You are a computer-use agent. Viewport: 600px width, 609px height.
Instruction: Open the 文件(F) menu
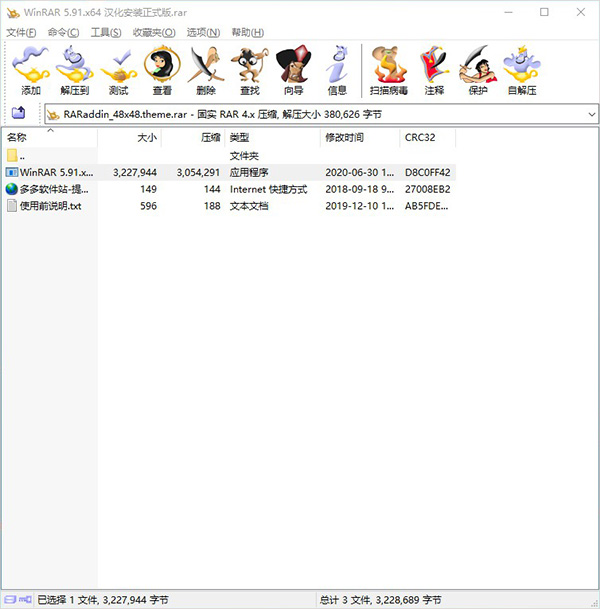(21, 33)
